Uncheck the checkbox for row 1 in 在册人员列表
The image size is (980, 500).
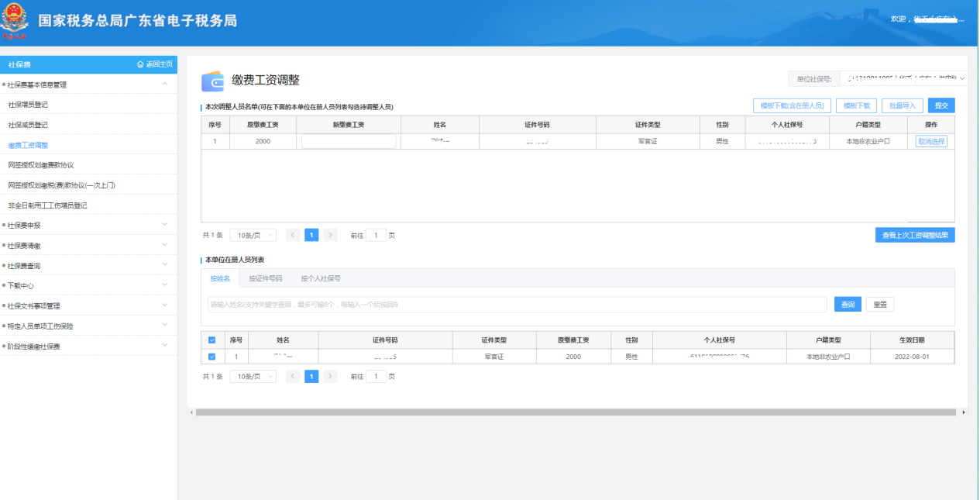point(212,357)
